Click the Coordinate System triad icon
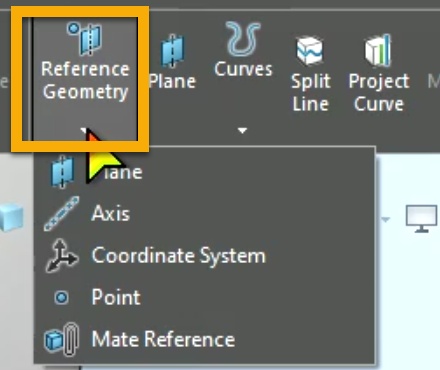This screenshot has height=370, width=440. pyautogui.click(x=62, y=256)
